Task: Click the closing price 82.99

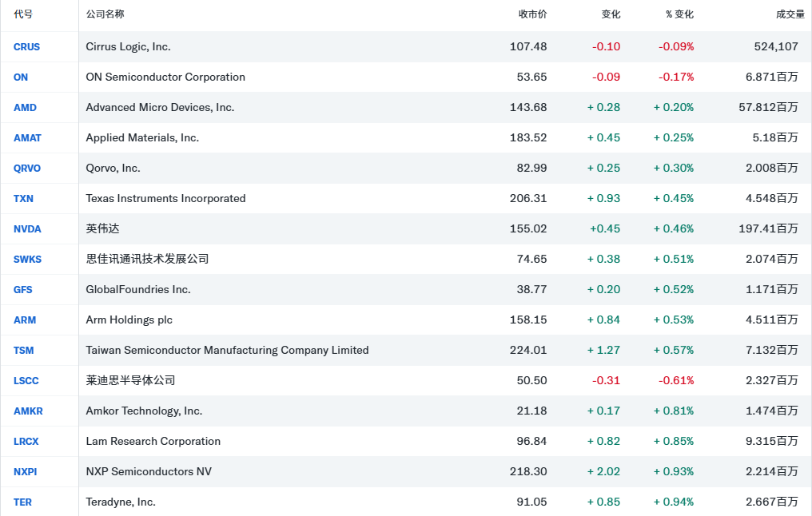Action: (531, 169)
